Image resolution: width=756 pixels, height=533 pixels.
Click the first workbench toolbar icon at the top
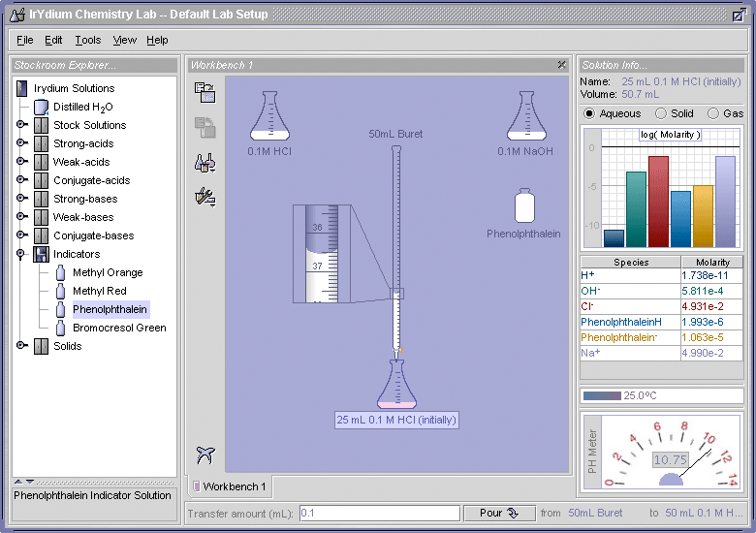[x=205, y=93]
